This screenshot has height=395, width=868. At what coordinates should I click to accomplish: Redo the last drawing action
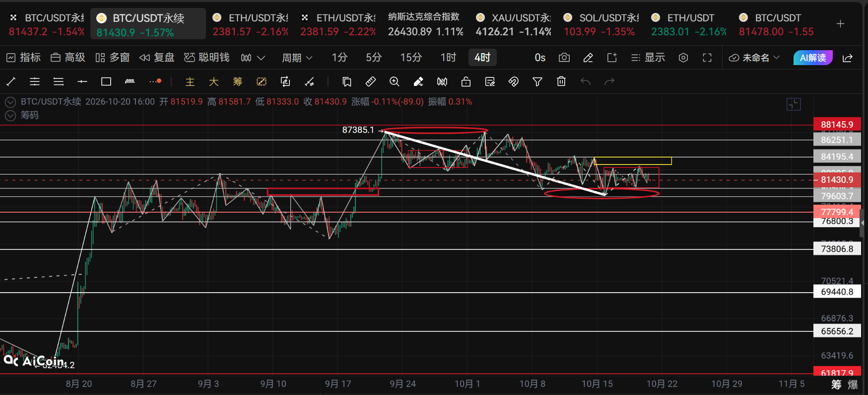click(x=609, y=81)
